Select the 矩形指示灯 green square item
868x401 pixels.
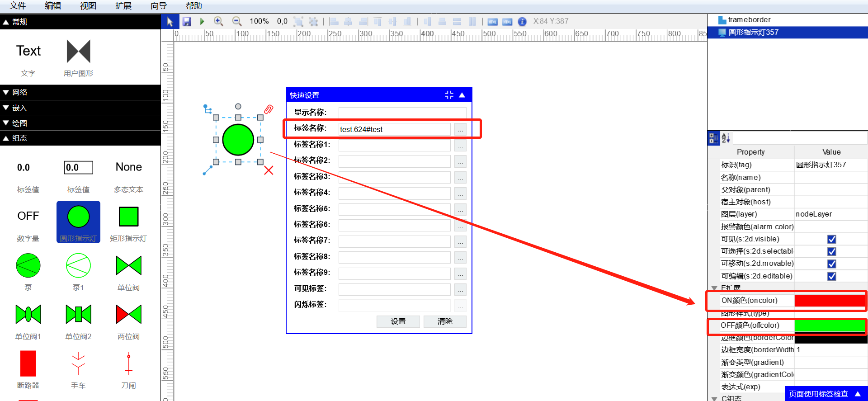[x=128, y=217]
